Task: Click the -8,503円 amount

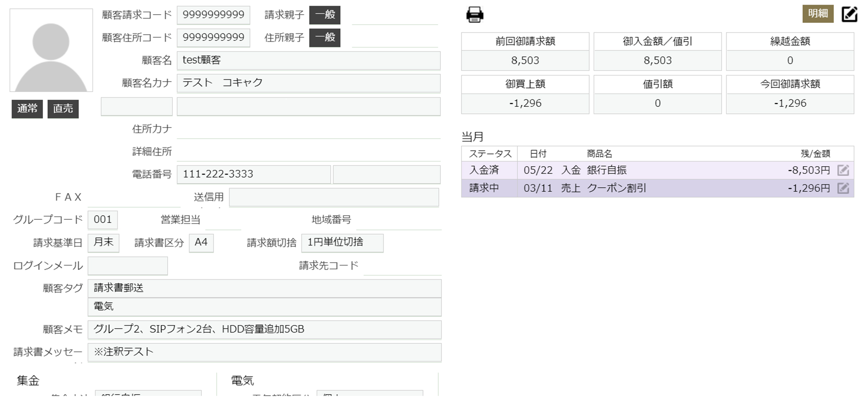Action: 808,170
